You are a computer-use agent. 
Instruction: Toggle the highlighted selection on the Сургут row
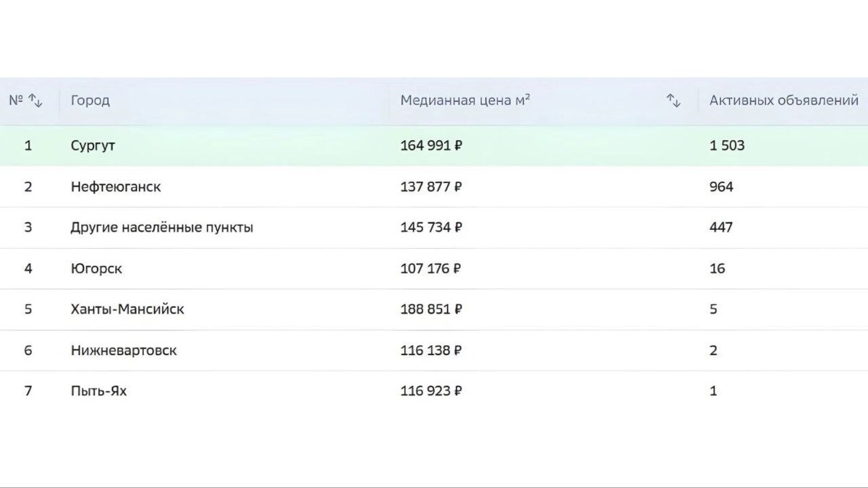tap(93, 145)
